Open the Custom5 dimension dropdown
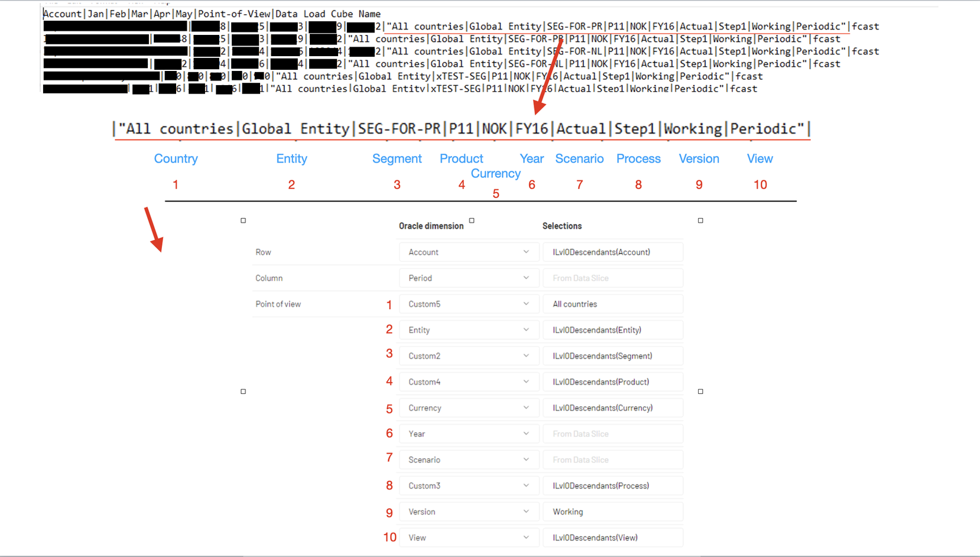Viewport: 980px width, 557px height. click(x=469, y=304)
